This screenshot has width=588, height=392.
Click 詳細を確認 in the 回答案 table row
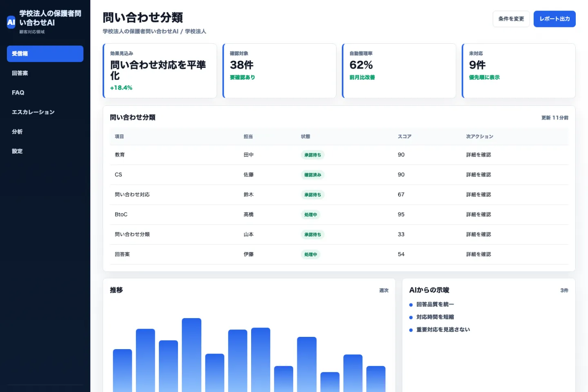coord(479,254)
